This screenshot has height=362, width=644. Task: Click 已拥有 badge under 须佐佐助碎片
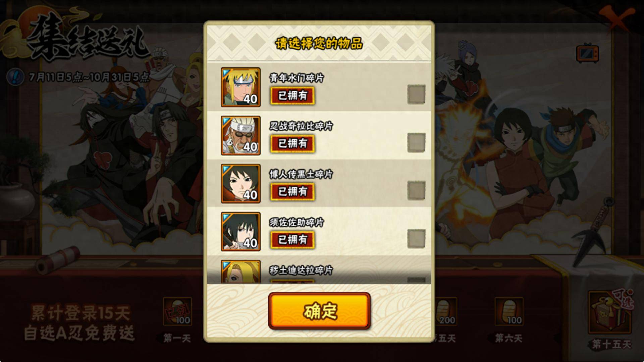tap(292, 240)
